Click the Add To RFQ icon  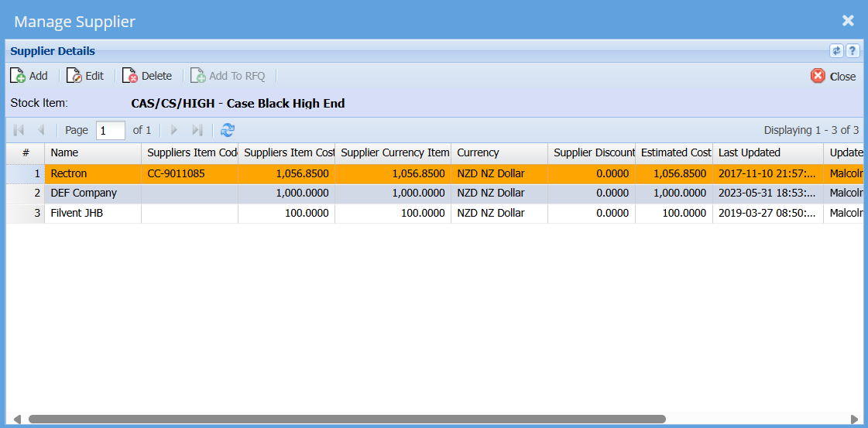pos(198,76)
